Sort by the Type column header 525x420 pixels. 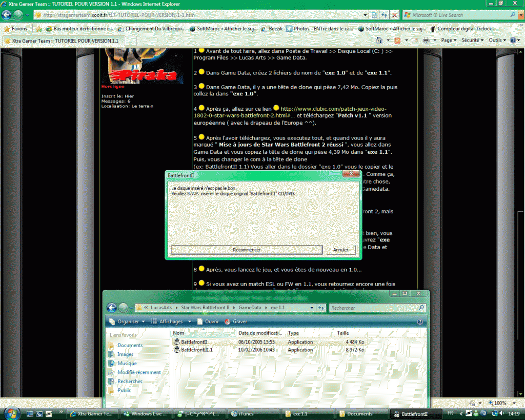tap(310, 333)
